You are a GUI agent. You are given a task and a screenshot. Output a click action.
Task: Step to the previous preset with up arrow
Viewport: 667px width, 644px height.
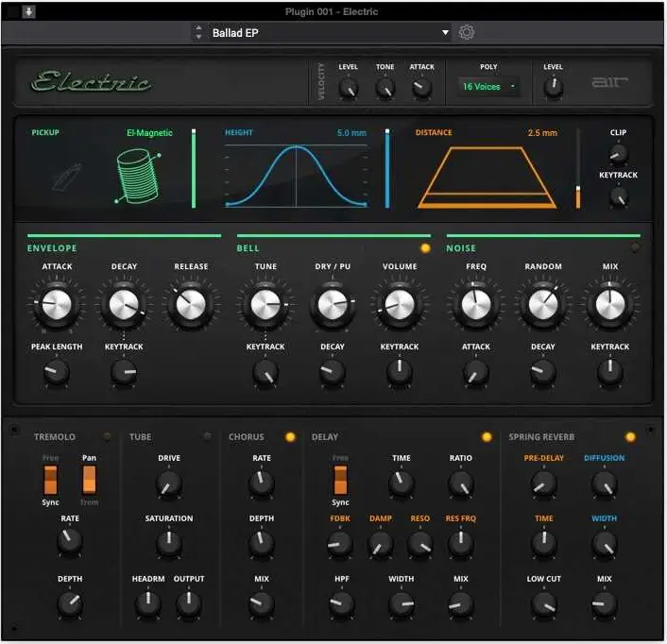click(x=198, y=27)
